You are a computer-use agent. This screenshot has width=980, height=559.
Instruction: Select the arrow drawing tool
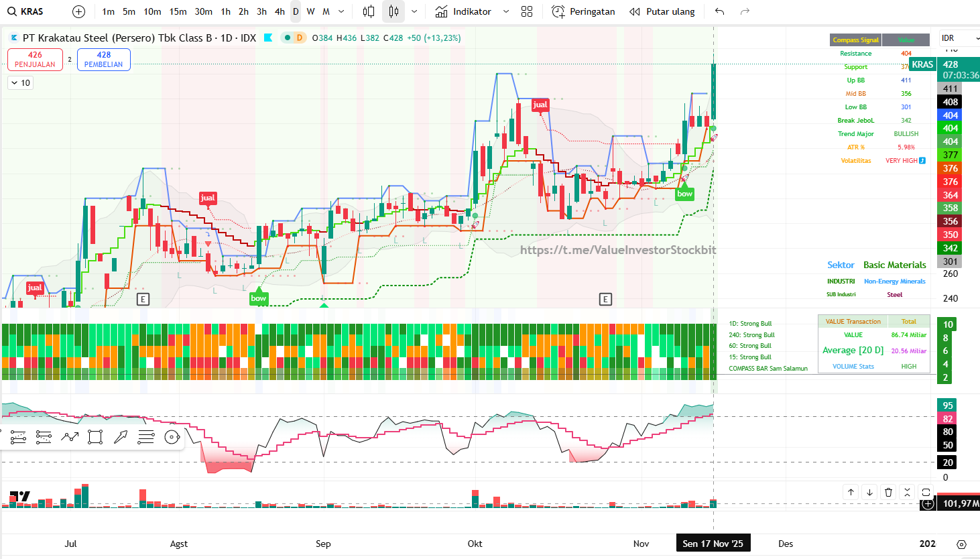121,438
